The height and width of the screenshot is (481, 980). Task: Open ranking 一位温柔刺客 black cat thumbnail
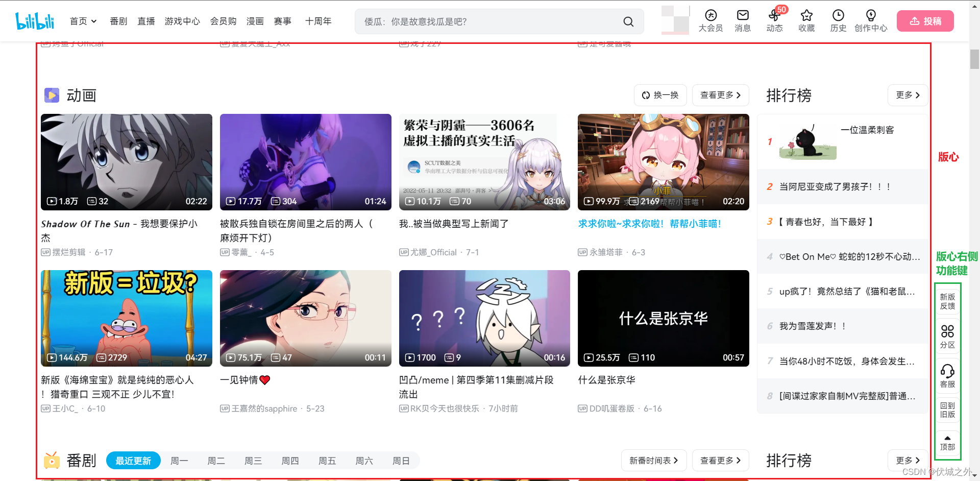[807, 141]
